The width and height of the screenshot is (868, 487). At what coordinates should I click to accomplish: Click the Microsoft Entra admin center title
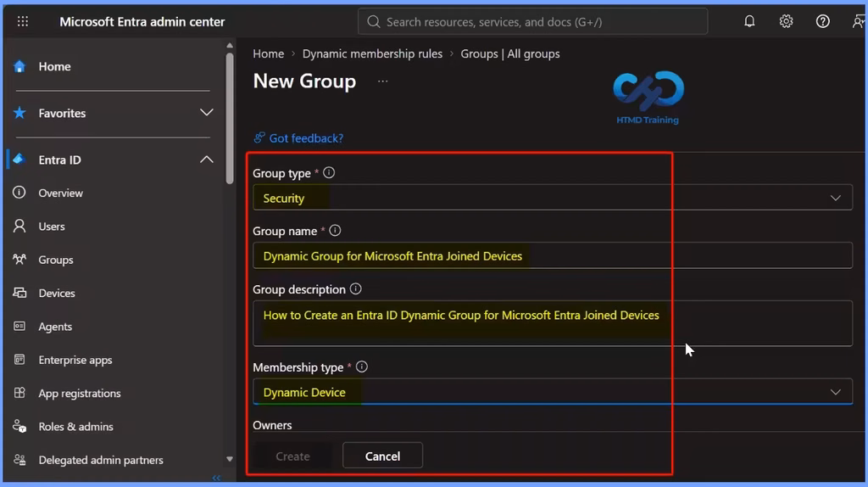(142, 21)
